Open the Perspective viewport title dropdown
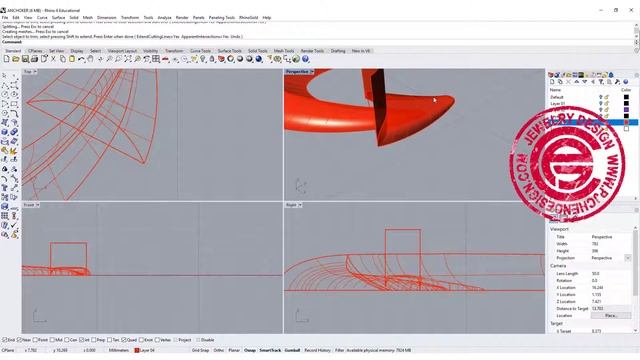 pyautogui.click(x=312, y=72)
